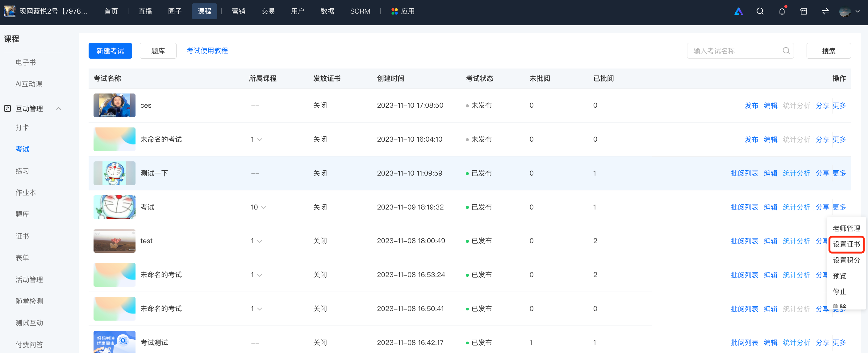
Task: Collapse the 互动管理 sidebar section chevron
Action: point(59,108)
